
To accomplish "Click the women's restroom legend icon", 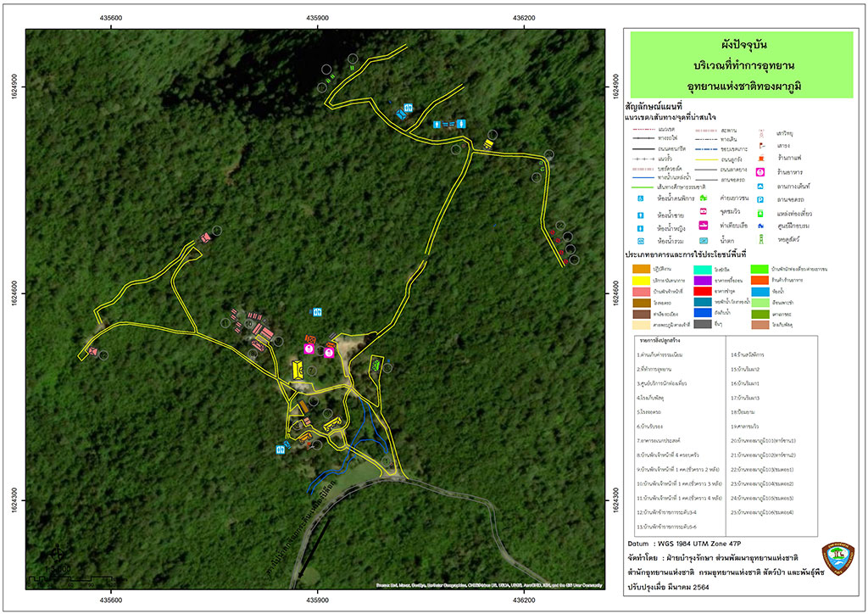I will [641, 228].
